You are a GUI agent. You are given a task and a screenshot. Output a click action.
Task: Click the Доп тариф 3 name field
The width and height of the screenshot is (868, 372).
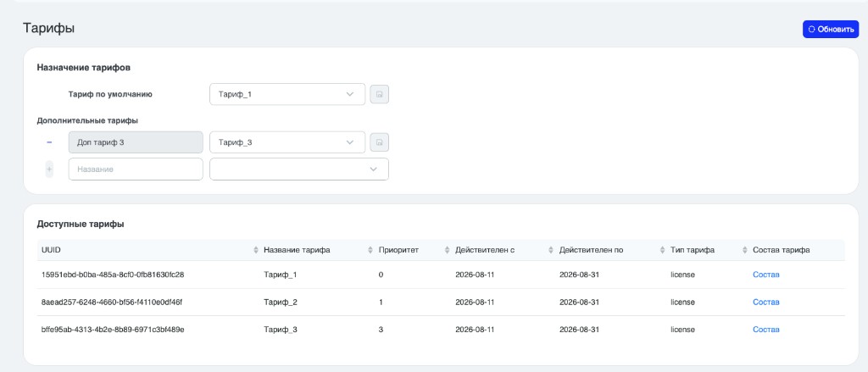(x=136, y=142)
